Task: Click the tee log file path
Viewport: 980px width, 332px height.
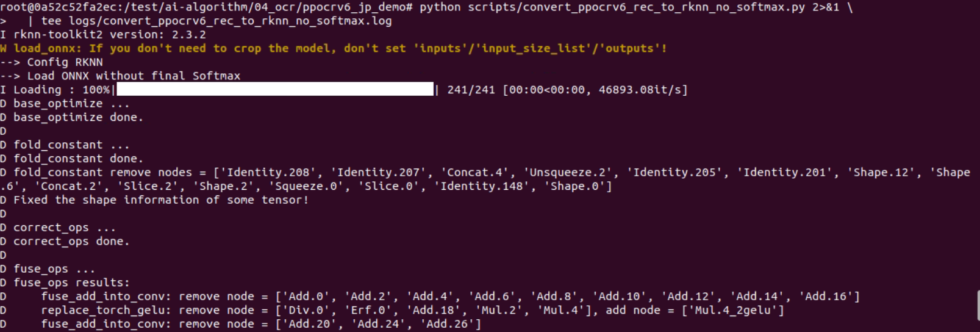Action: pos(231,21)
